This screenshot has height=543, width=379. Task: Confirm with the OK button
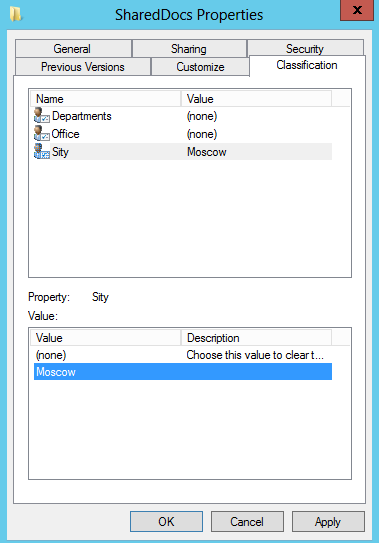166,522
